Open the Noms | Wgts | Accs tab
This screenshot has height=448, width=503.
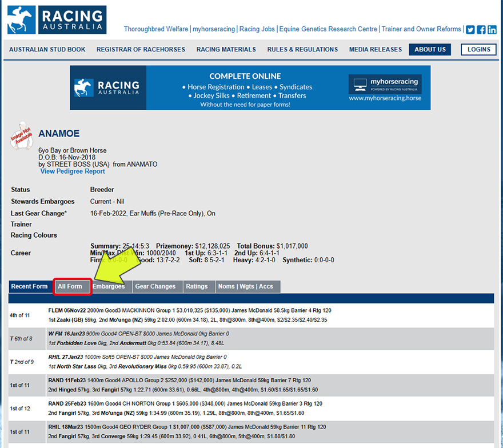(x=246, y=286)
